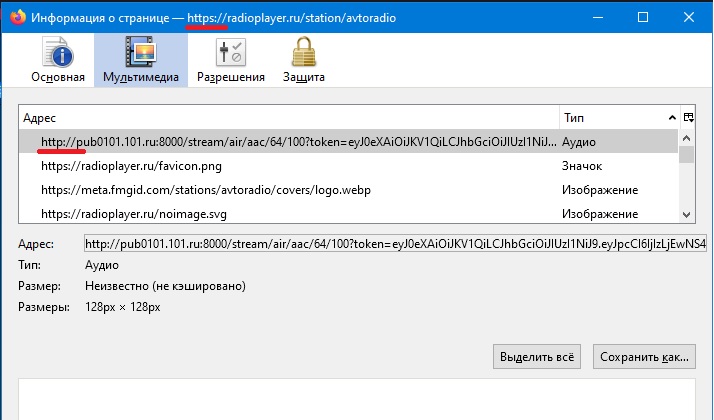Image resolution: width=714 pixels, height=420 pixels.
Task: Click the Сохранить как... button
Action: pos(644,357)
